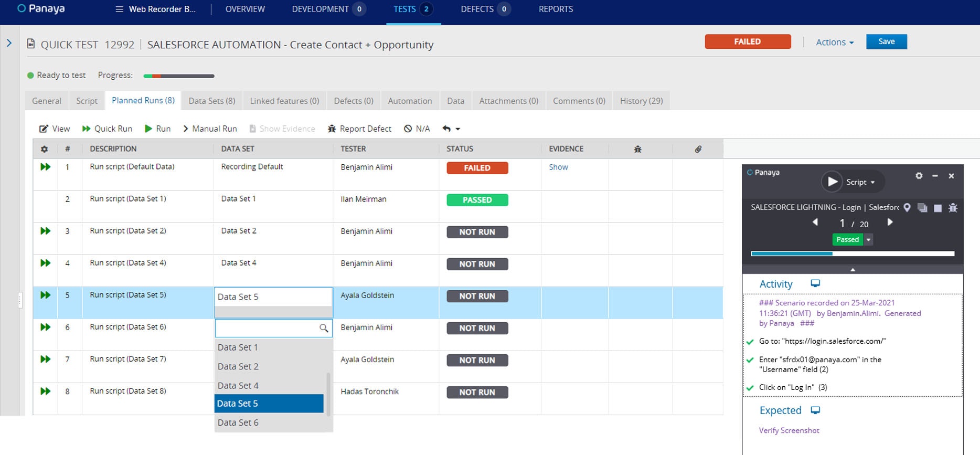Open the REPORTS menu
Viewport: 980px width, 455px height.
pyautogui.click(x=556, y=9)
